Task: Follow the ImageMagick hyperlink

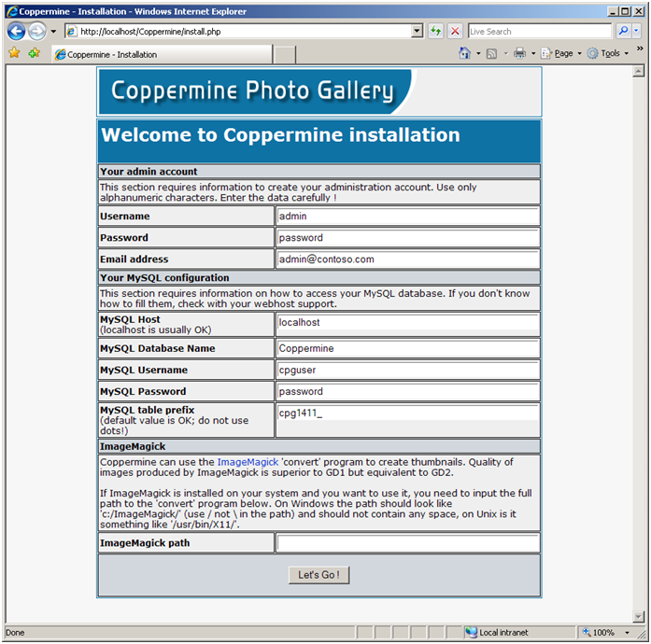Action: click(248, 462)
